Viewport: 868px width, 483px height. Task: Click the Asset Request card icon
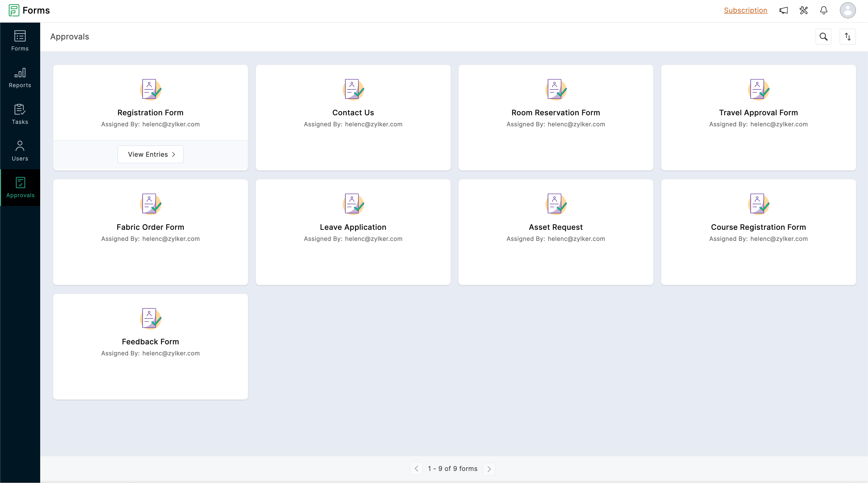coord(556,204)
